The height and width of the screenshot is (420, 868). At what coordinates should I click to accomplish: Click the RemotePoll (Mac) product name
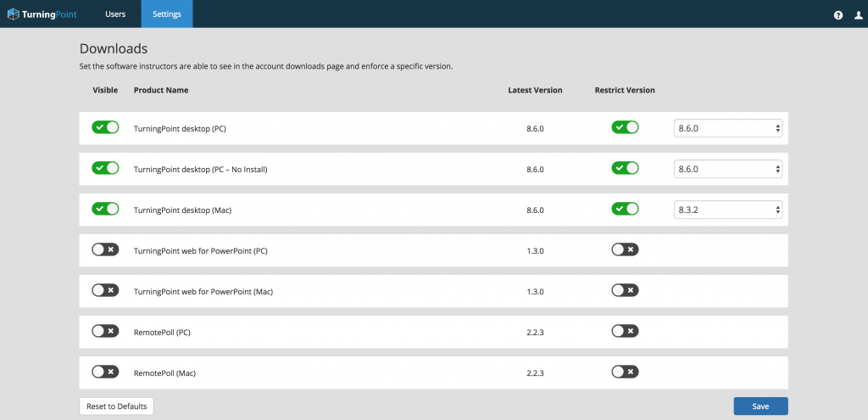point(165,373)
